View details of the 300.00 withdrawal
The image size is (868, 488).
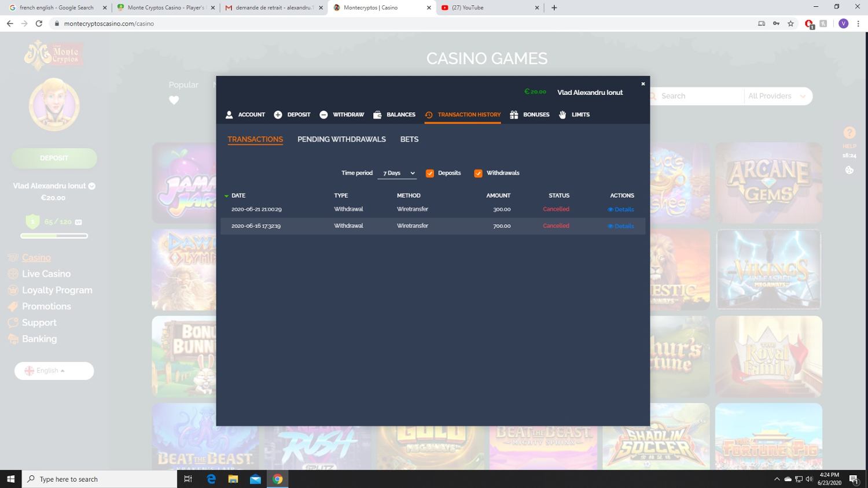(x=621, y=209)
